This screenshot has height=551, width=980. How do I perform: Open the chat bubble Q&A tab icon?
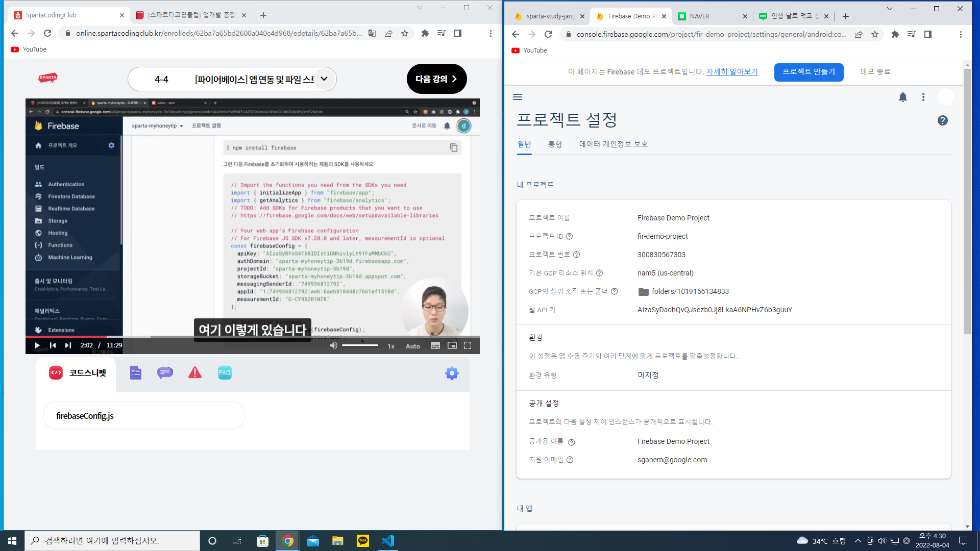point(165,373)
